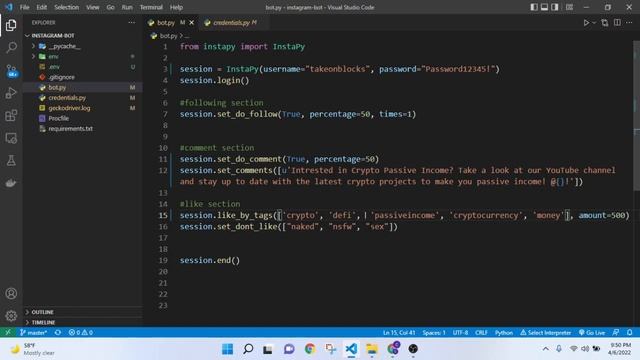Screen dimensions: 640x360
Task: Synchronize changes in status bar
Action: 58,333
